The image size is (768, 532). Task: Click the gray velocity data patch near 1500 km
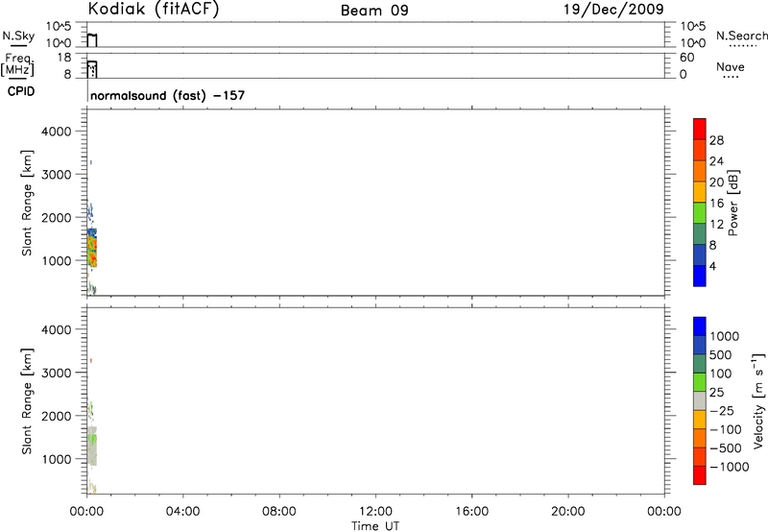pyautogui.click(x=92, y=446)
